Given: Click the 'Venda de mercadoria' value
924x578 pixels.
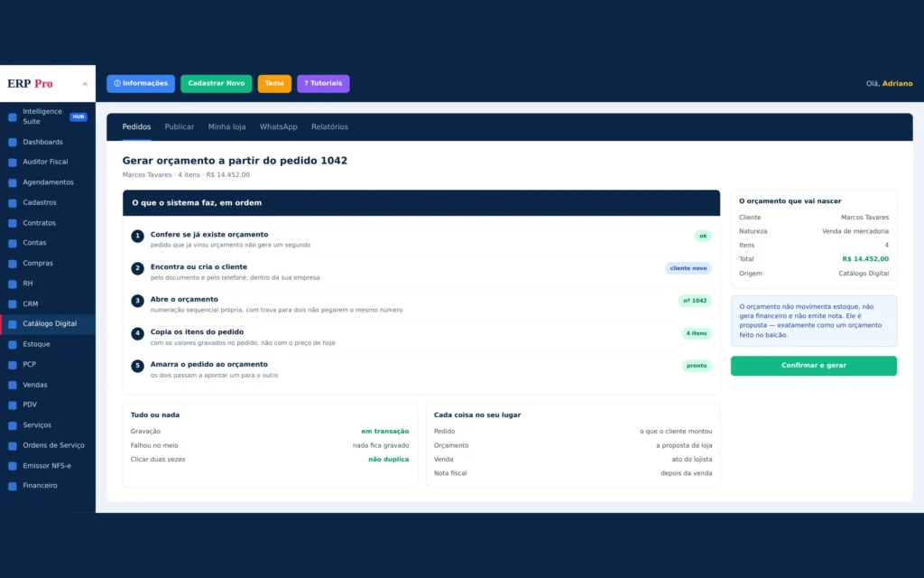Looking at the screenshot, I should click(855, 232).
